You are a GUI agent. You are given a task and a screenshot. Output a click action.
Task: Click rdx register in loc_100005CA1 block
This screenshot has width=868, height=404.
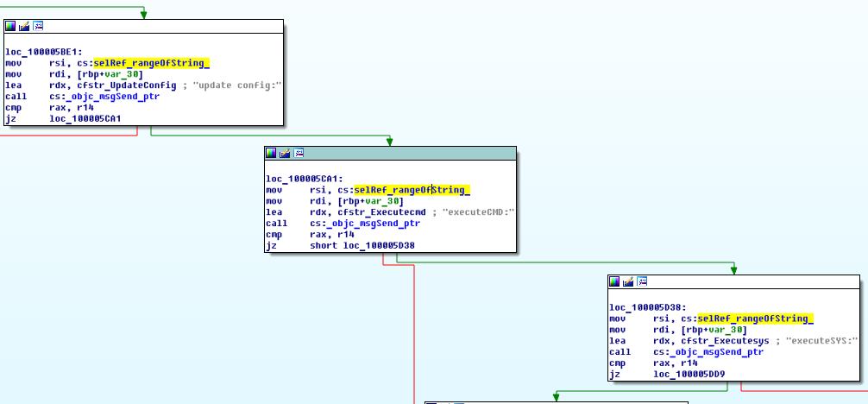click(x=318, y=212)
